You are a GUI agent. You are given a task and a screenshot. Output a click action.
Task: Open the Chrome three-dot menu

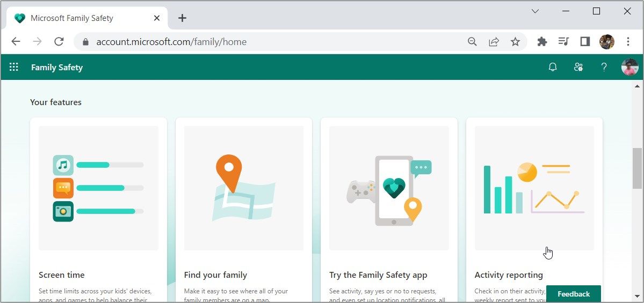coord(628,41)
